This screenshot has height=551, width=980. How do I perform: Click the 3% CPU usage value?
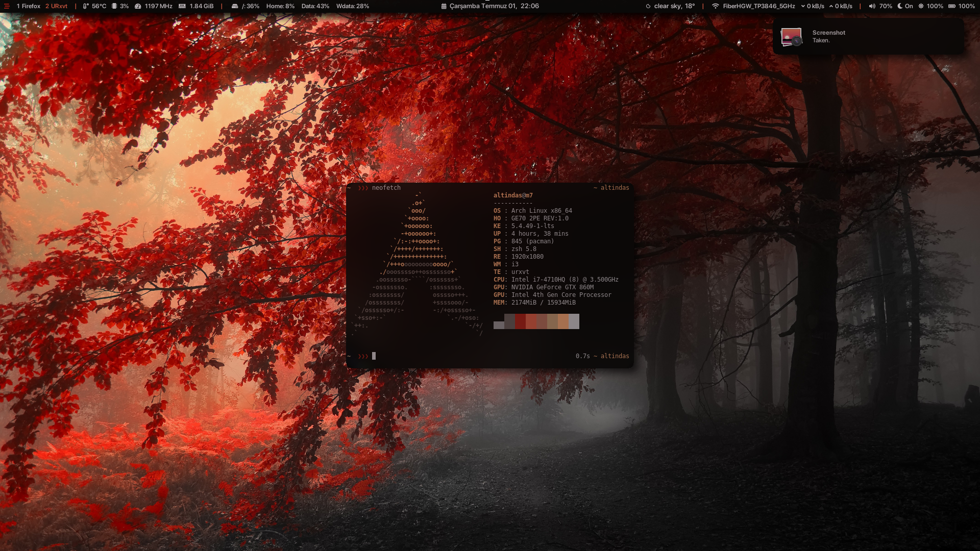click(124, 6)
